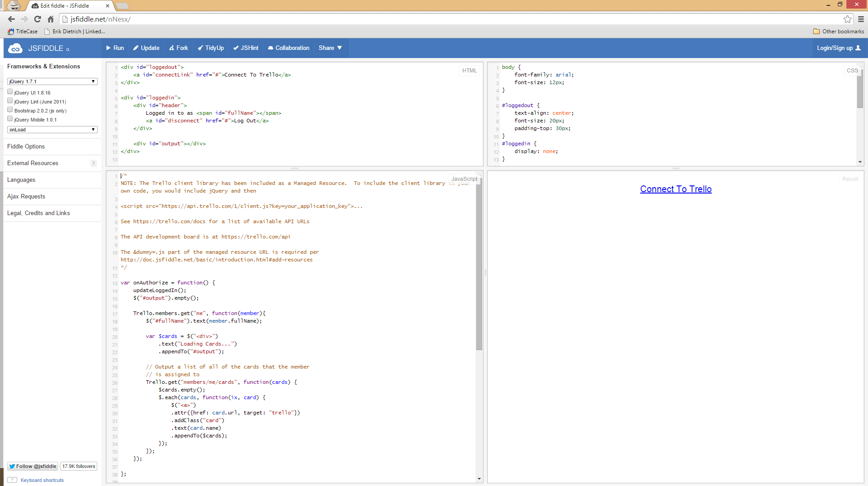The height and width of the screenshot is (486, 868).
Task: Clean the code with TidyUp
Action: coord(211,48)
